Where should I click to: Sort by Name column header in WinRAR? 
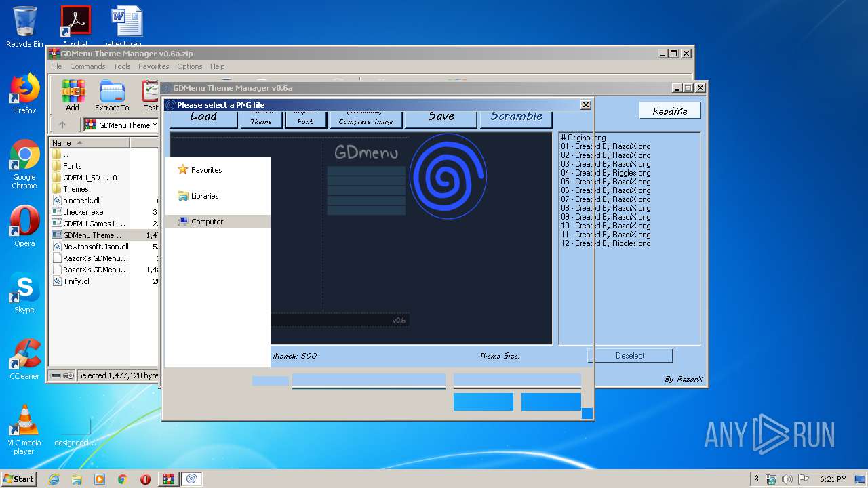click(x=90, y=143)
